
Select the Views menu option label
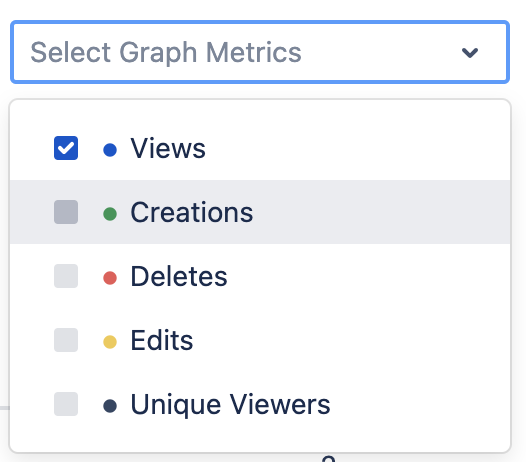(168, 148)
